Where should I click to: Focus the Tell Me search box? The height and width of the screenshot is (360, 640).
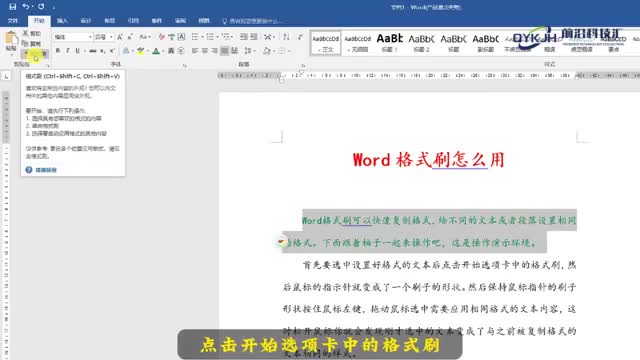coord(253,21)
